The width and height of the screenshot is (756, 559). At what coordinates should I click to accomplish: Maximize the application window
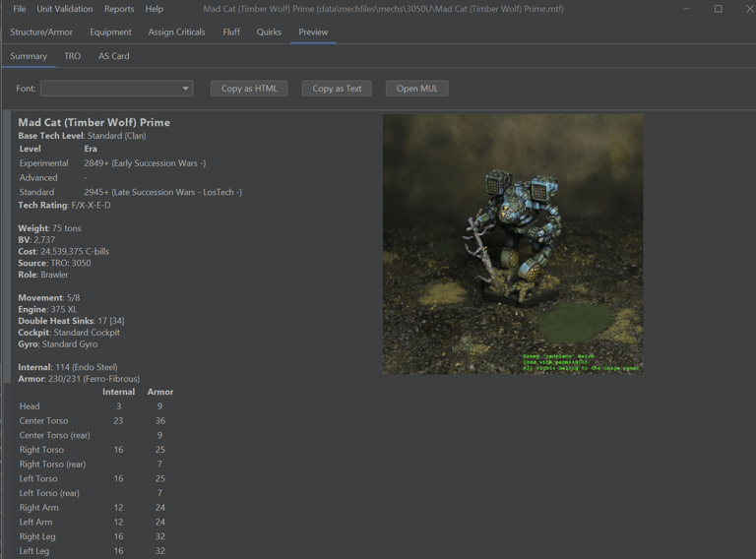point(719,9)
